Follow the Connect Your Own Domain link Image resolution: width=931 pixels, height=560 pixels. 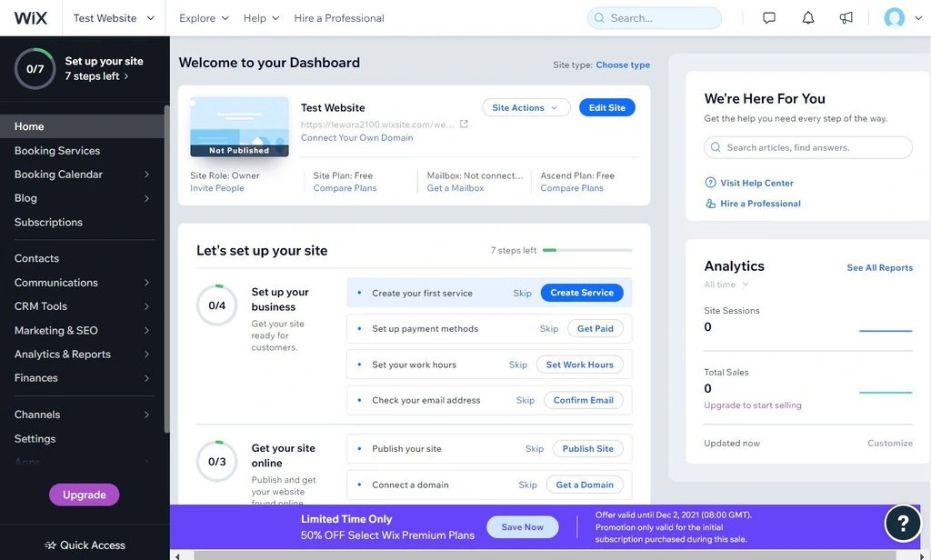pos(356,138)
